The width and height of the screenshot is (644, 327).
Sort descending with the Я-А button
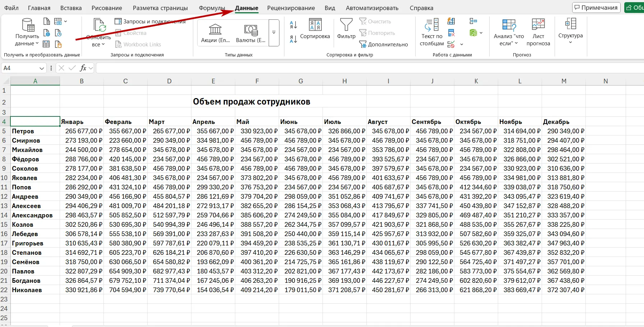tap(293, 39)
